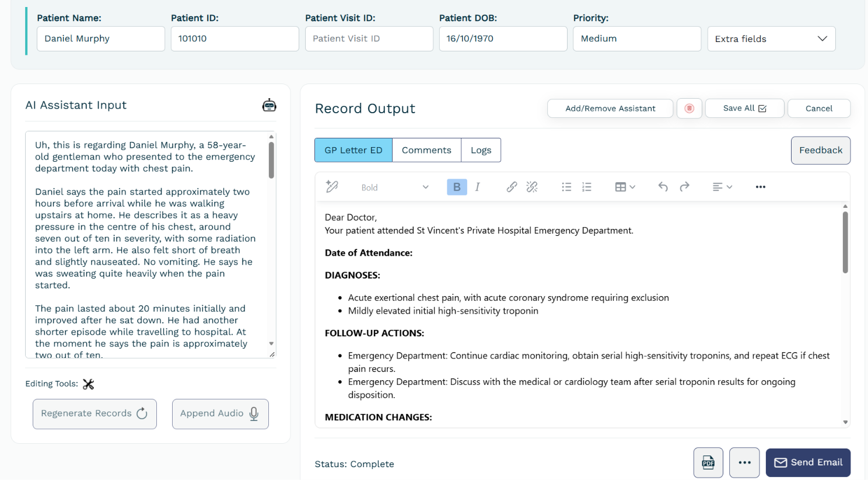Click the Patient ID field showing 101010

pos(235,39)
